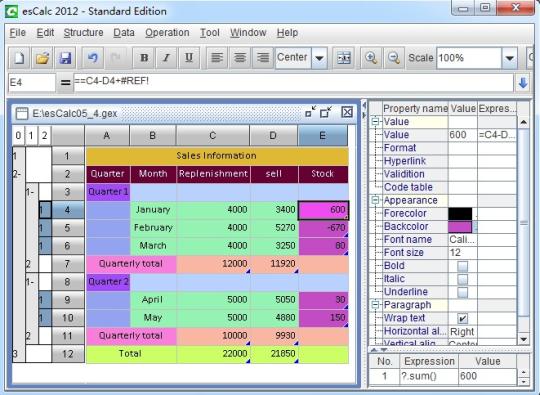540x395 pixels.
Task: Collapse the level 2- group at row 2
Action: 17,174
